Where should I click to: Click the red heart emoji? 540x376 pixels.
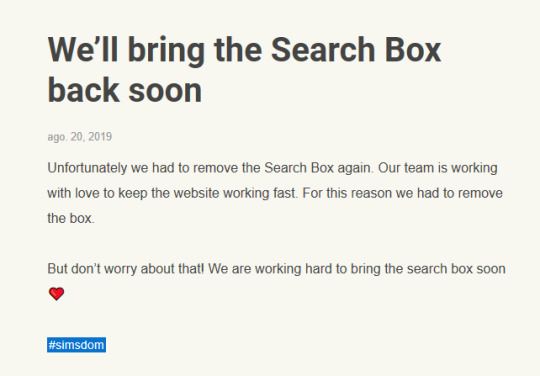click(56, 294)
